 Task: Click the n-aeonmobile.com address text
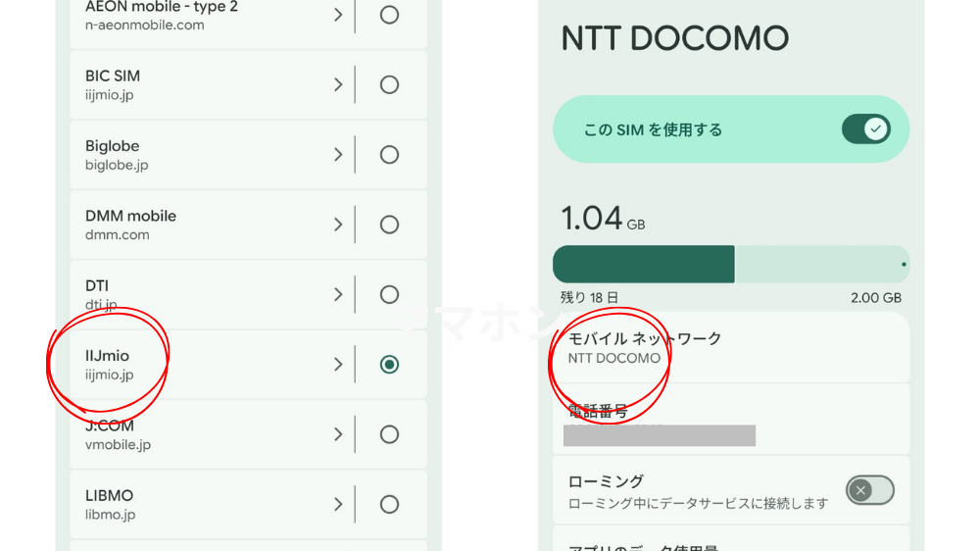click(x=144, y=25)
